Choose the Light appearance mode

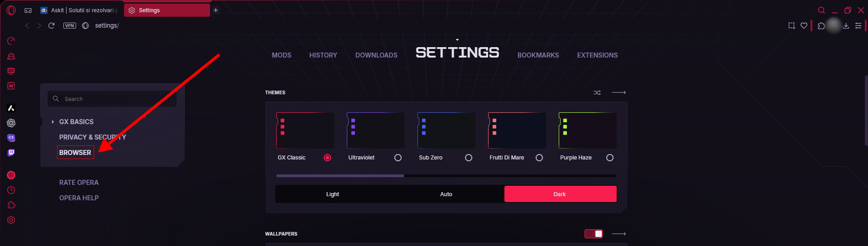332,194
